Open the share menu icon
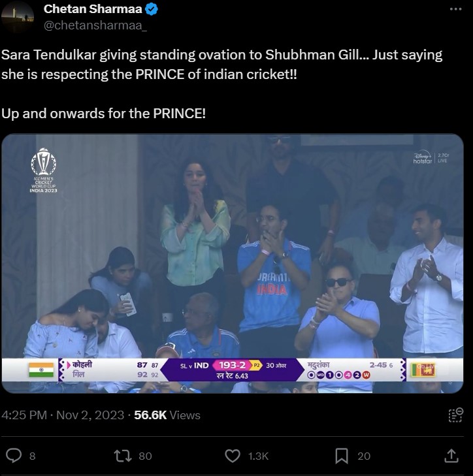 (x=451, y=455)
